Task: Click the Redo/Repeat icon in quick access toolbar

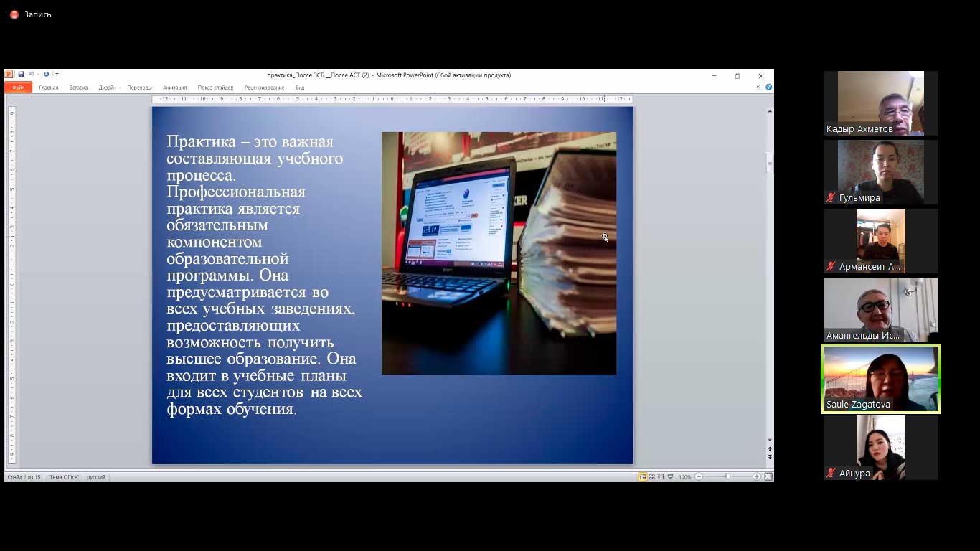Action: pyautogui.click(x=47, y=75)
